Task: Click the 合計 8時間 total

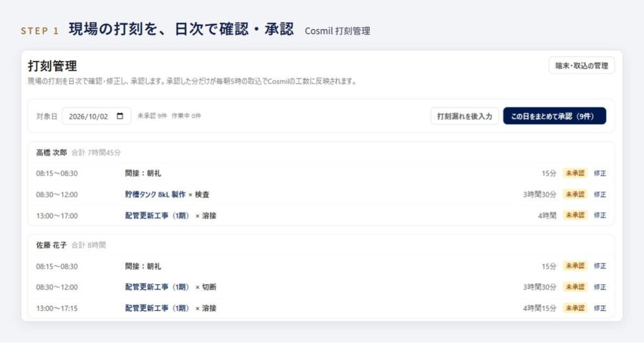Action: (88, 245)
